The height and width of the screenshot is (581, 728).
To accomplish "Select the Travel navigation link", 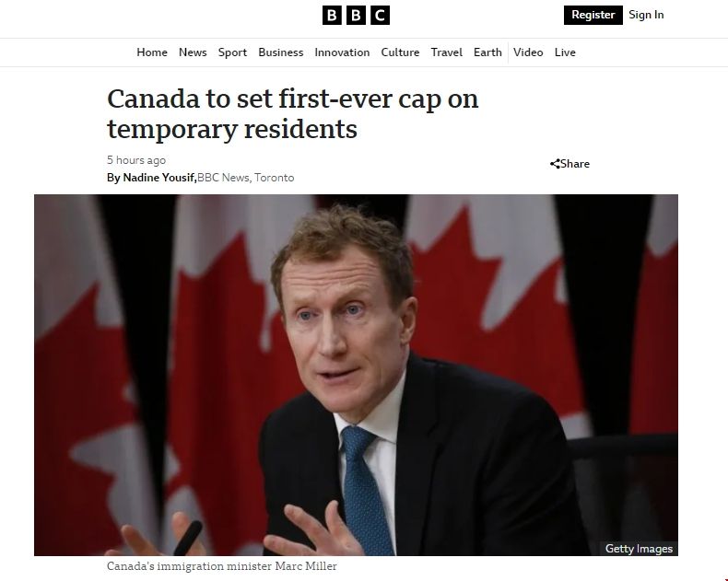I will click(x=446, y=52).
